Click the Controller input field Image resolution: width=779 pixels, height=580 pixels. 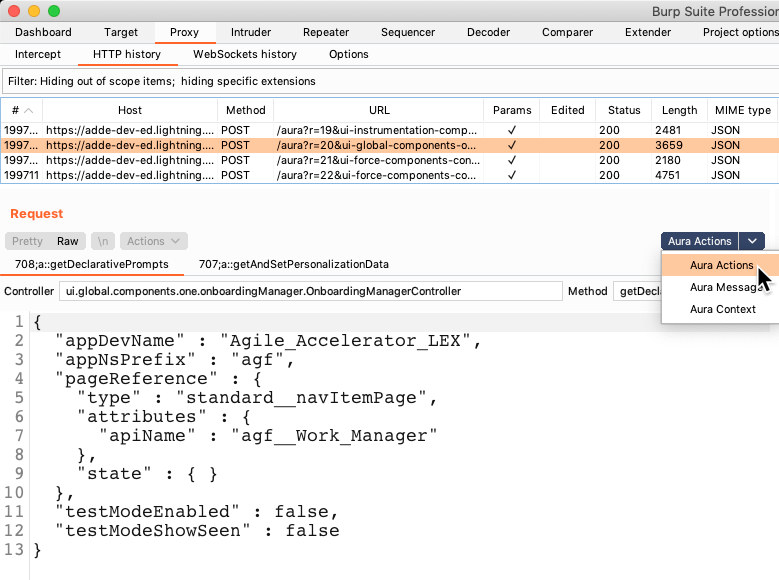tap(311, 291)
